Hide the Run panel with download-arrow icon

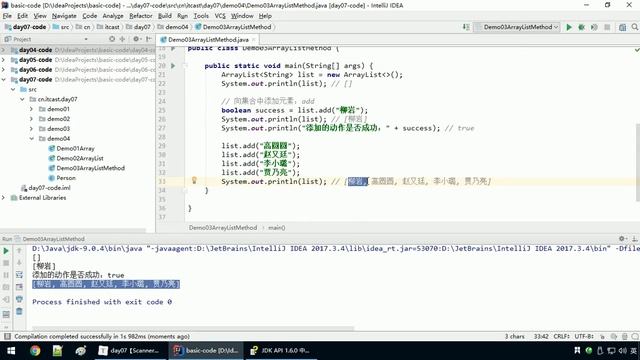pyautogui.click(x=635, y=239)
